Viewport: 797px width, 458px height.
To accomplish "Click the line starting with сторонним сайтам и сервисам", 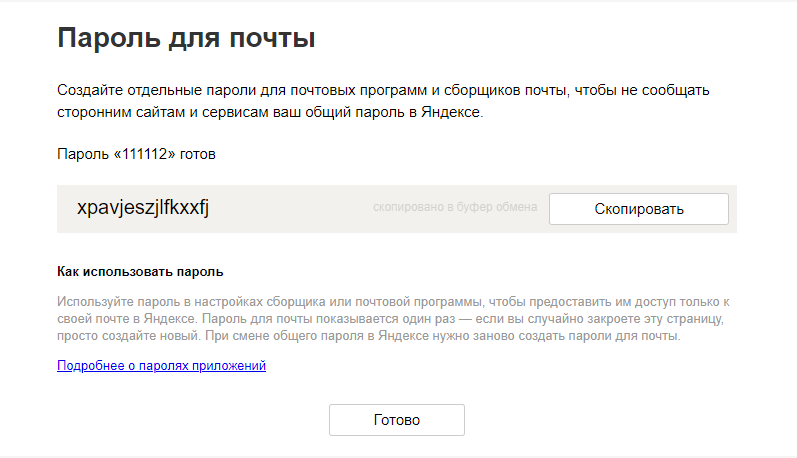I will (270, 113).
